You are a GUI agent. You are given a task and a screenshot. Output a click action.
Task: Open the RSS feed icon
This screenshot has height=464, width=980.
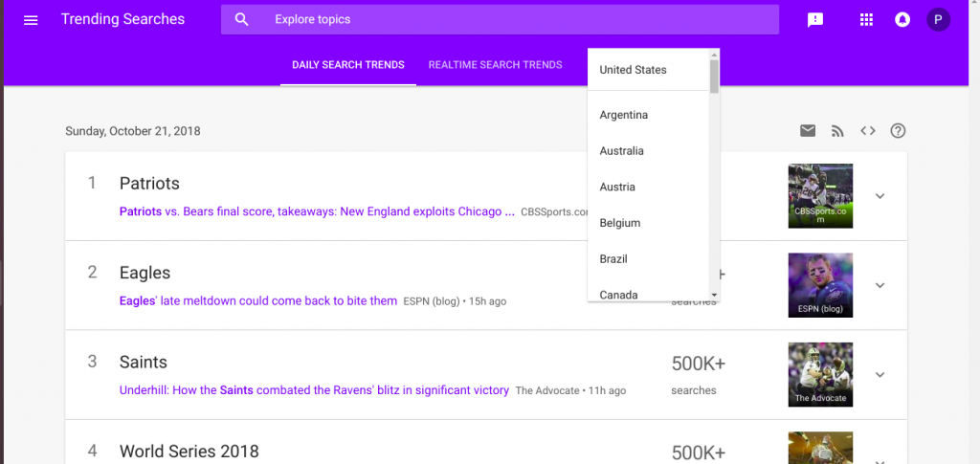click(837, 131)
